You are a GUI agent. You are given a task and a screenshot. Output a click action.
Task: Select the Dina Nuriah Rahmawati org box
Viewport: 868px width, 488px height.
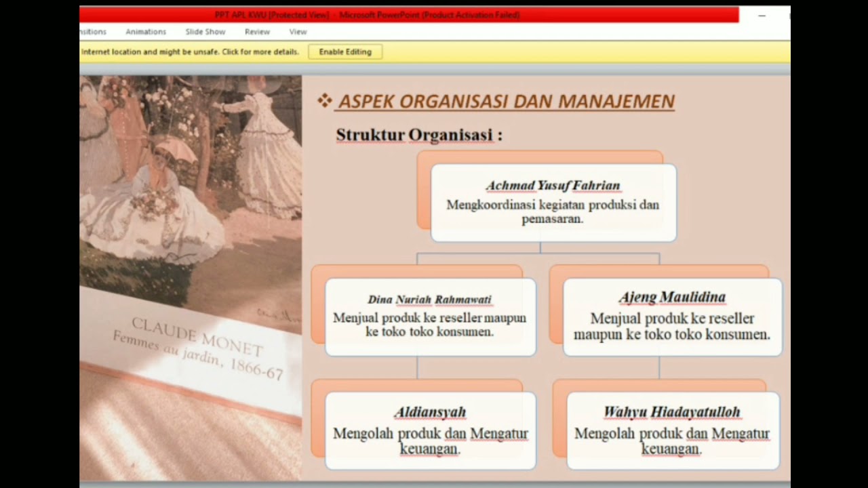430,317
